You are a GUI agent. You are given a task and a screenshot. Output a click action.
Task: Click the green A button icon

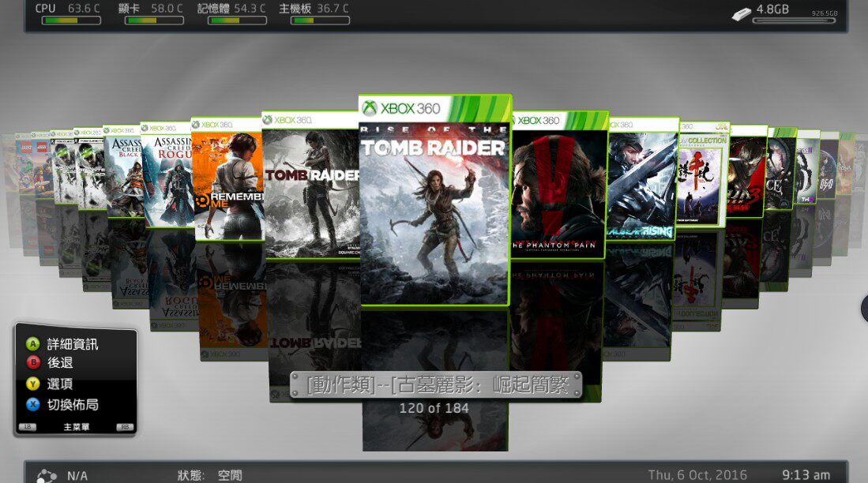coord(32,344)
